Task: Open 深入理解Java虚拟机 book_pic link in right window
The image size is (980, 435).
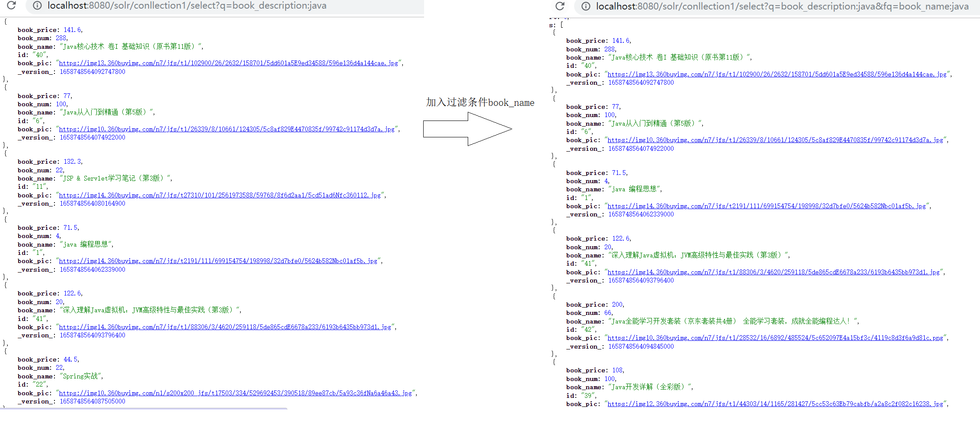Action: [x=773, y=272]
